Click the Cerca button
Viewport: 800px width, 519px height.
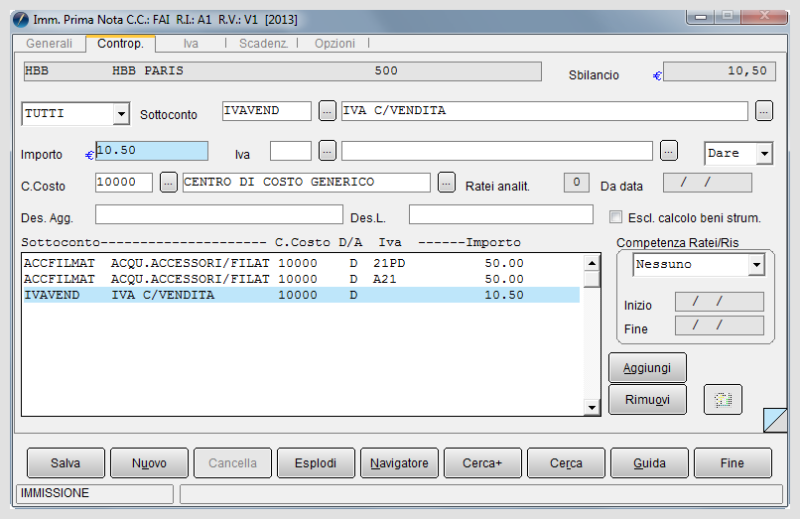pos(566,463)
